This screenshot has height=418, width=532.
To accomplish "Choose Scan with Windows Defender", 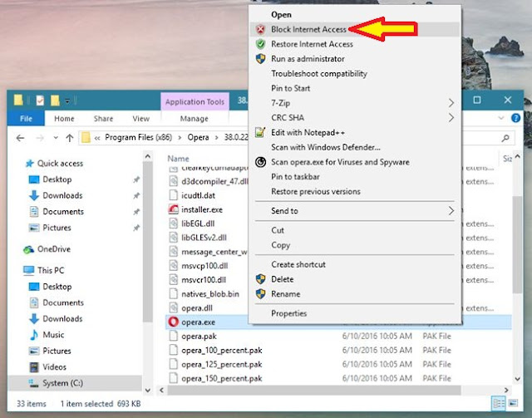I will click(x=325, y=147).
